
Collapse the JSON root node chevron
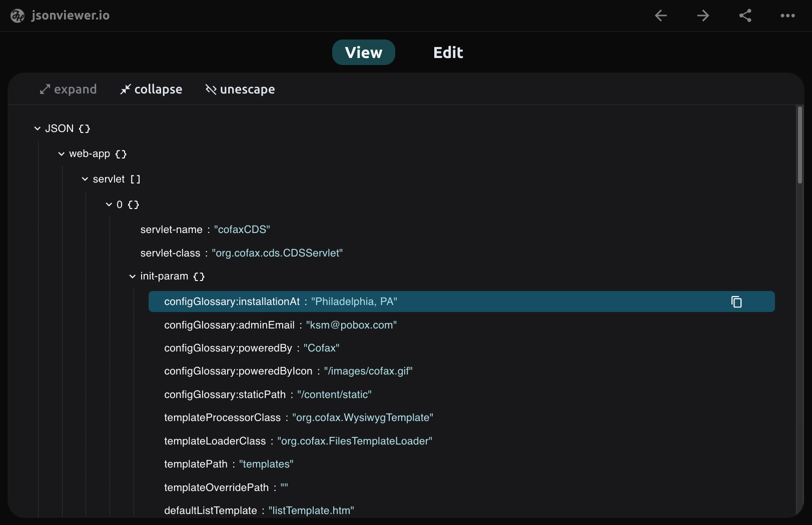pyautogui.click(x=37, y=128)
